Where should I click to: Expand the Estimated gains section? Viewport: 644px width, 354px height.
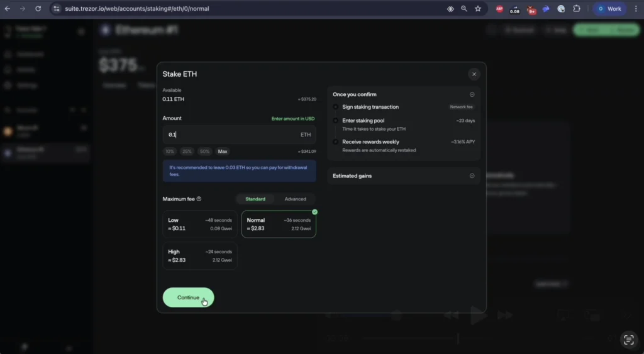[472, 176]
